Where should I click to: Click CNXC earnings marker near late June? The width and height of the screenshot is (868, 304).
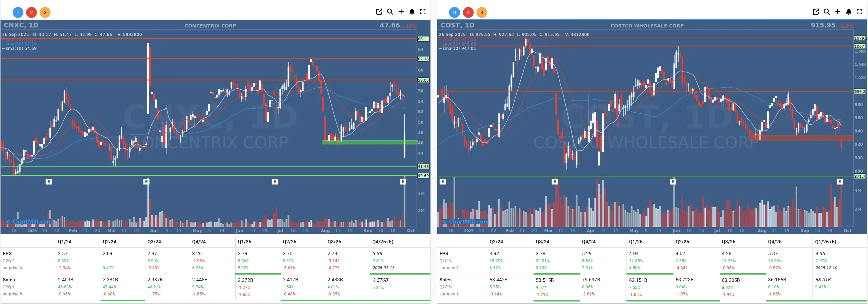tap(275, 181)
